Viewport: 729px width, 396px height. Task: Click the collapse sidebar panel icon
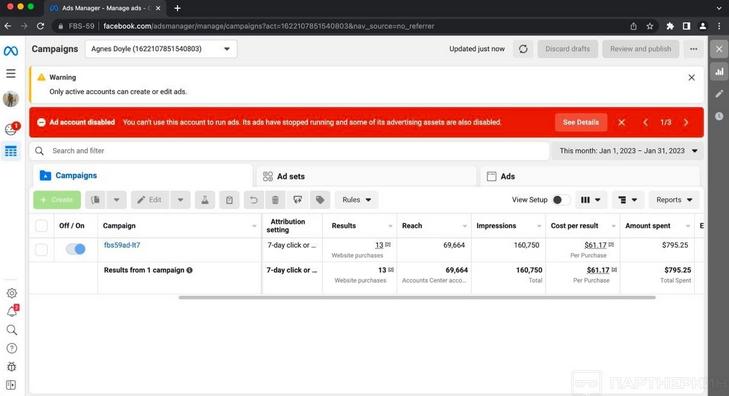[x=12, y=385]
